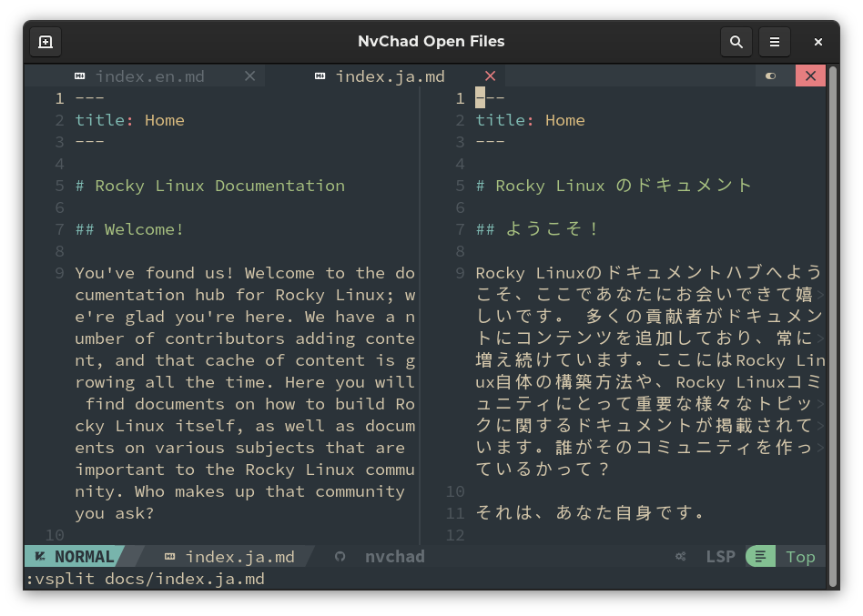Toggle the NvChad theme switch icon

[x=771, y=76]
